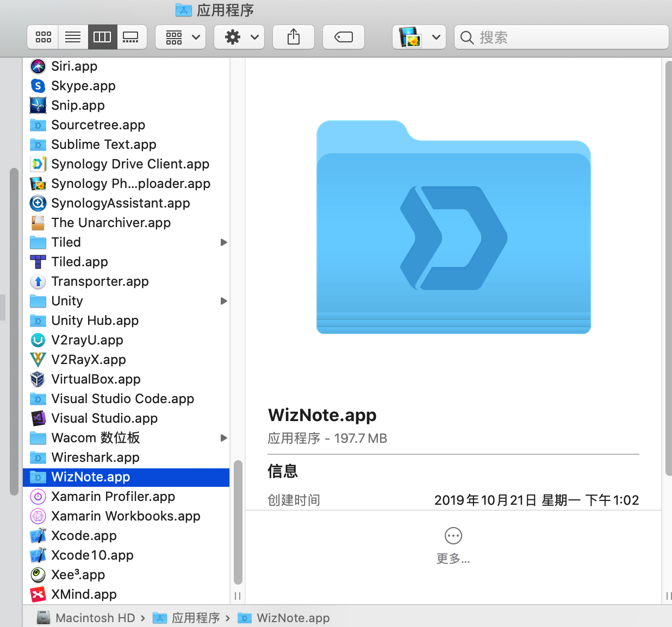Screen dimensions: 672x627
Task: Select the Siri.app icon
Action: (x=37, y=66)
